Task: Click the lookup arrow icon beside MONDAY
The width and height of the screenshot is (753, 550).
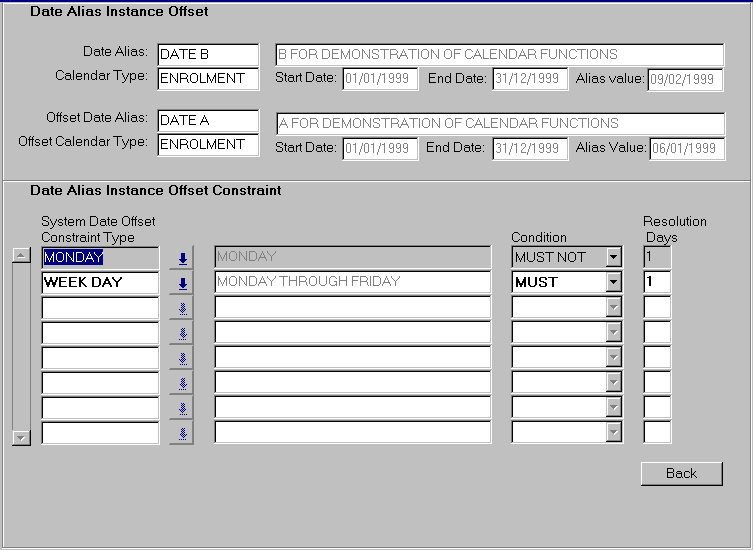Action: point(182,258)
